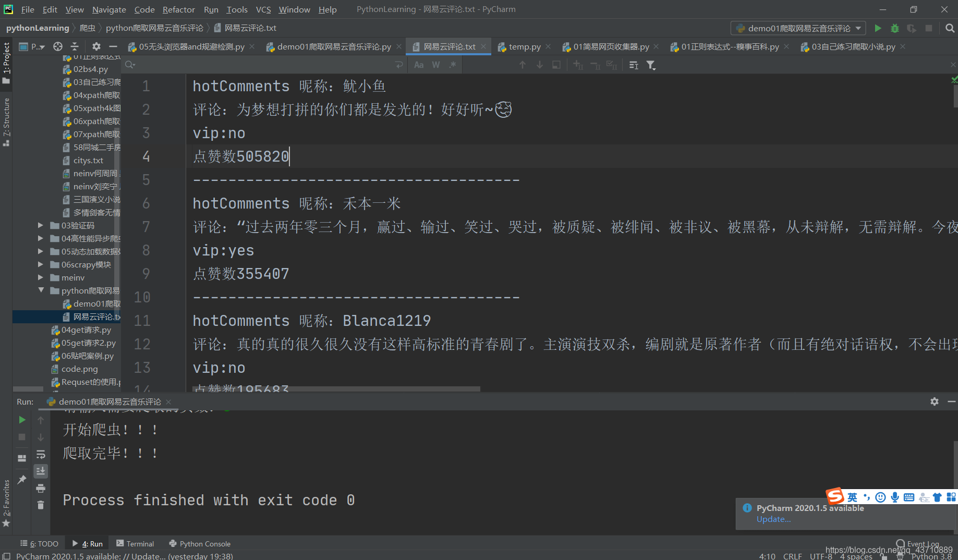Expand the 05动态加载数据 folder
The width and height of the screenshot is (958, 560).
coord(40,251)
